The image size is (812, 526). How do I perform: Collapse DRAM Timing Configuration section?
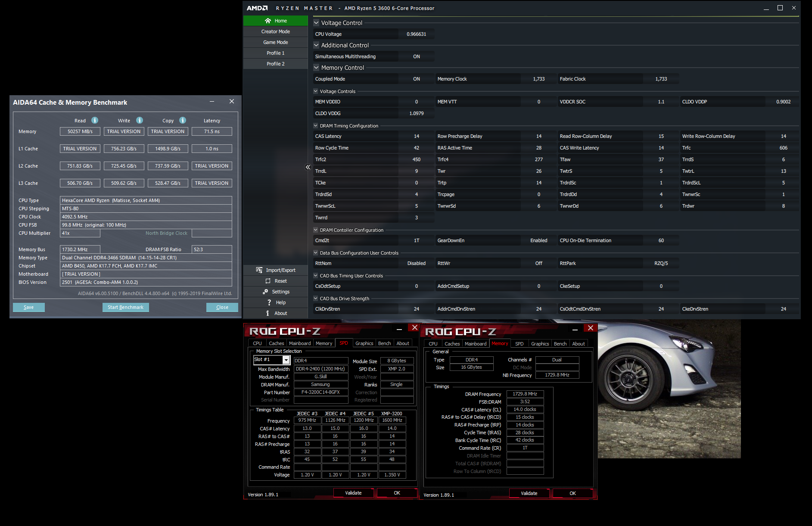(x=315, y=126)
